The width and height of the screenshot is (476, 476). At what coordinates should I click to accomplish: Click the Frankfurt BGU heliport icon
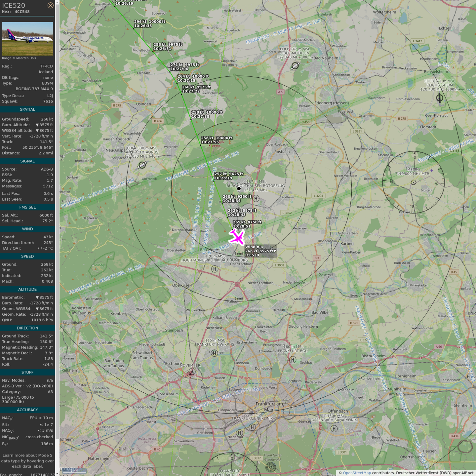[293, 360]
